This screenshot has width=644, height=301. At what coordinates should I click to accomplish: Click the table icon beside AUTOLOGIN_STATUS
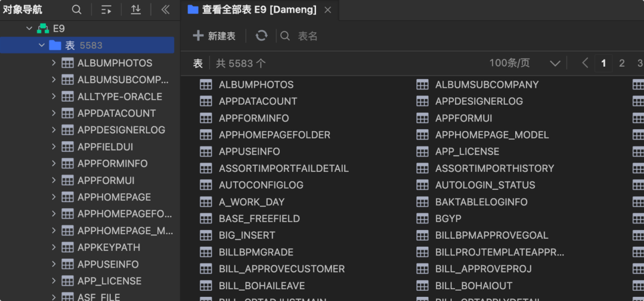click(422, 185)
